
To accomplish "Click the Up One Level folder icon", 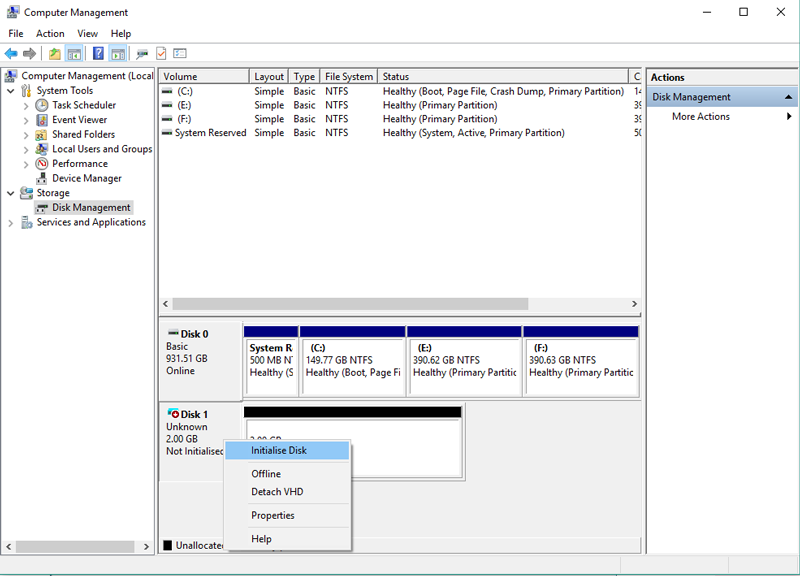I will [x=54, y=53].
